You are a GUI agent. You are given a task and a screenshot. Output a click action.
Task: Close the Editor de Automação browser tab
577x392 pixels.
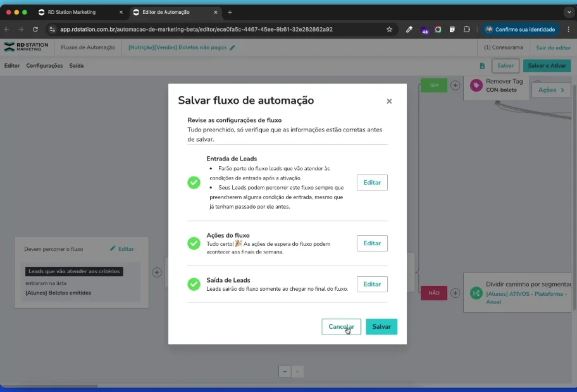click(216, 12)
